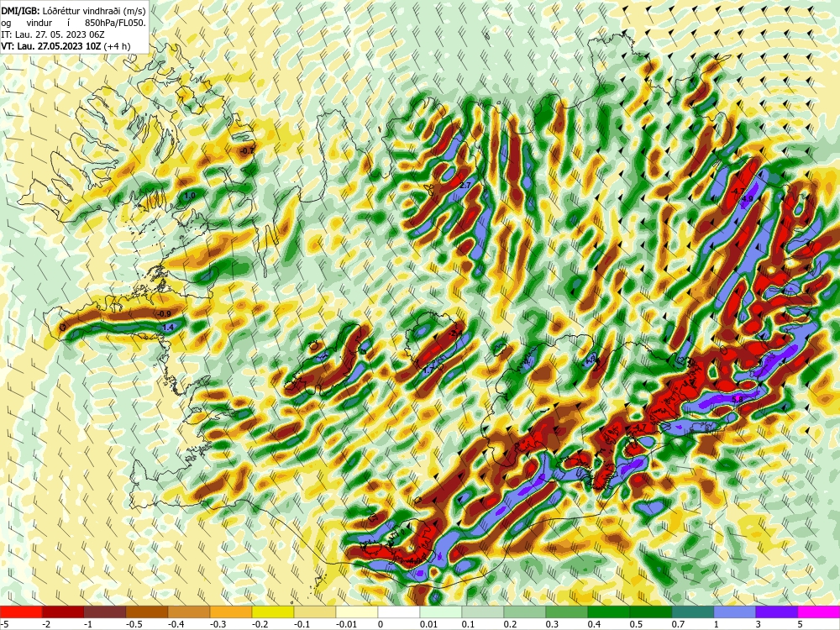
Task: Click the orange-brown legend swatch starting at -0.4
Action: click(x=188, y=612)
